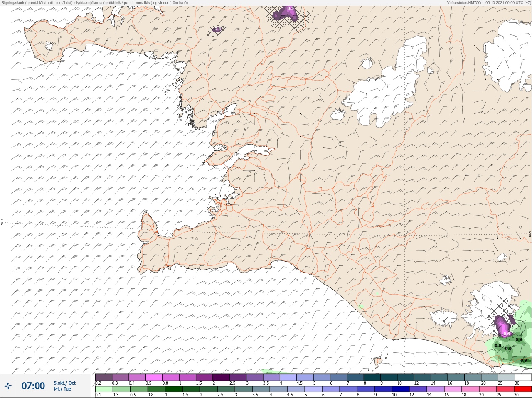Click the 4.5 label under the snow legend
The image size is (532, 398).
tap(299, 383)
